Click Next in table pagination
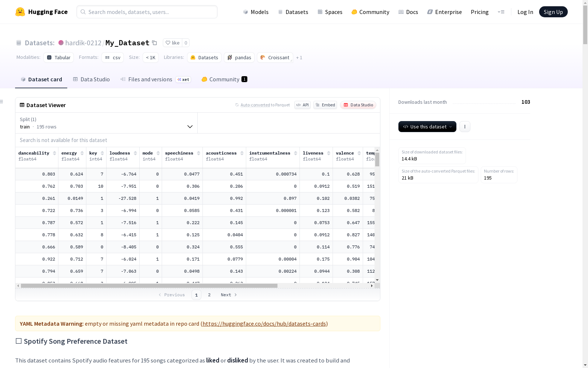588x368 pixels. point(229,295)
